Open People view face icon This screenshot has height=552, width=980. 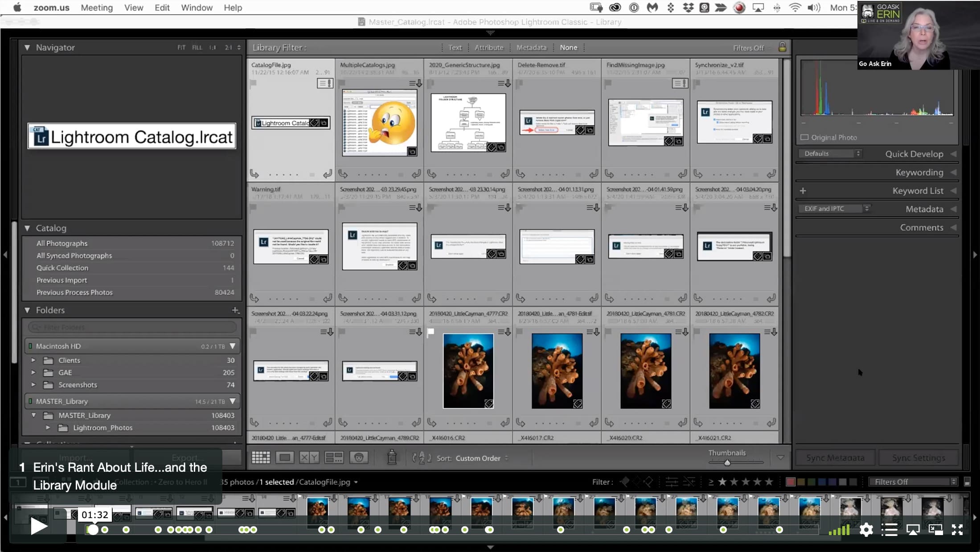click(359, 457)
